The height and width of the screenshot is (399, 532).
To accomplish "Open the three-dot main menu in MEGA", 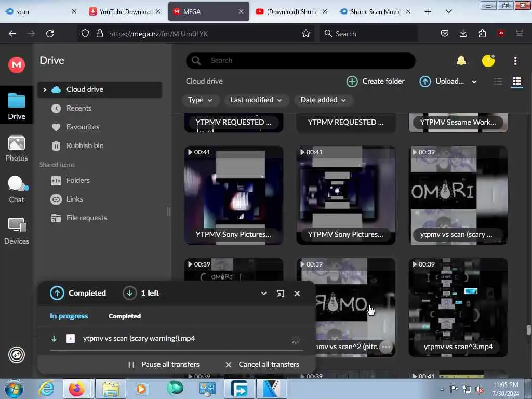I will coord(515,61).
